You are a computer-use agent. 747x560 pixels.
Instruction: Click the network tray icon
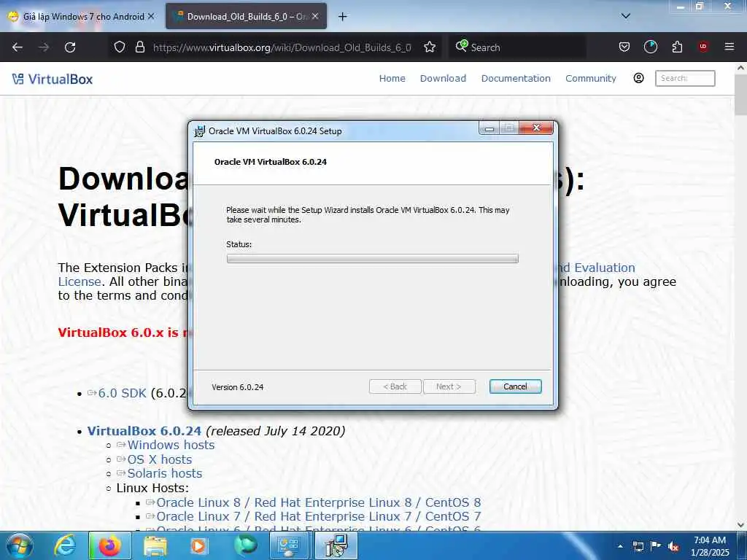[x=638, y=546]
